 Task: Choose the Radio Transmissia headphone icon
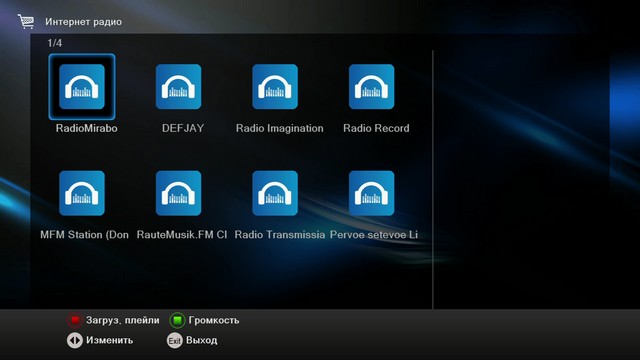[x=275, y=193]
